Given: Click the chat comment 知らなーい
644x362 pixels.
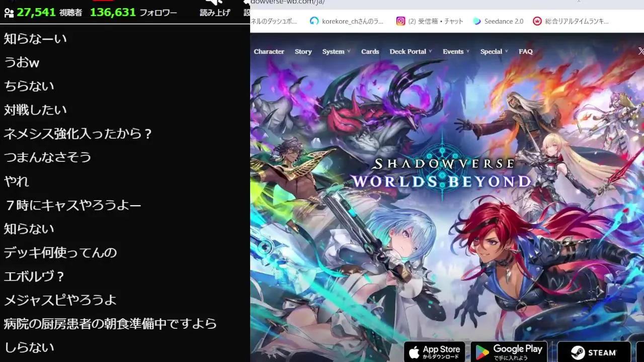Looking at the screenshot, I should (x=35, y=39).
